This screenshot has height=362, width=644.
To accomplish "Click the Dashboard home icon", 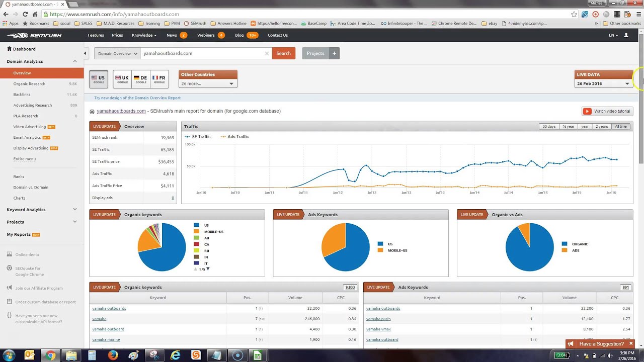I will [9, 49].
